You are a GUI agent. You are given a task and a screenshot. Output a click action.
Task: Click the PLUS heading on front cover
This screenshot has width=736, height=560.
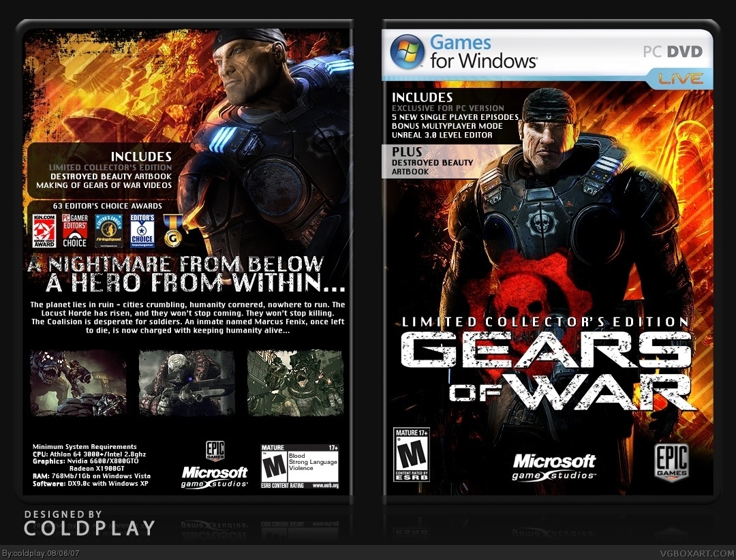click(x=407, y=152)
